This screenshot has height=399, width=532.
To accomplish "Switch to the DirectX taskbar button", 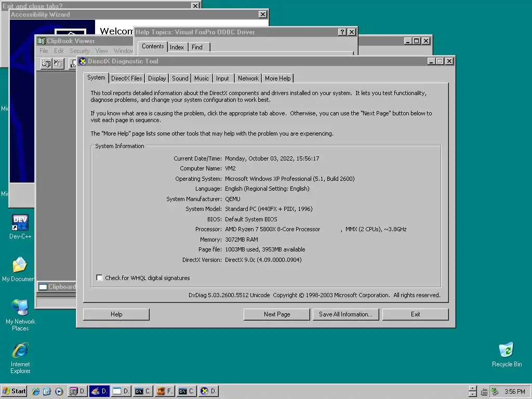I will pyautogui.click(x=209, y=392).
